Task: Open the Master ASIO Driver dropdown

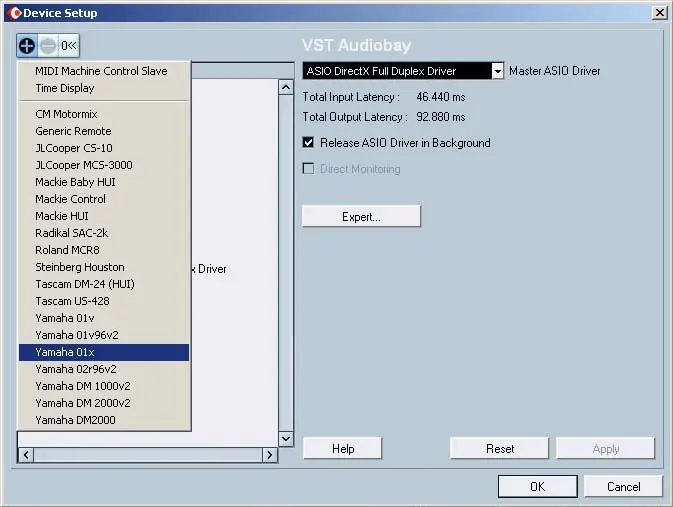Action: pos(497,71)
